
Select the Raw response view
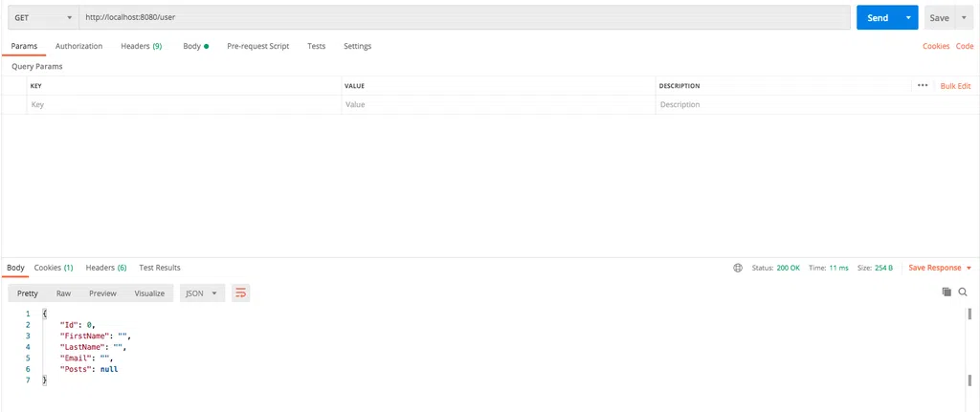click(x=63, y=293)
